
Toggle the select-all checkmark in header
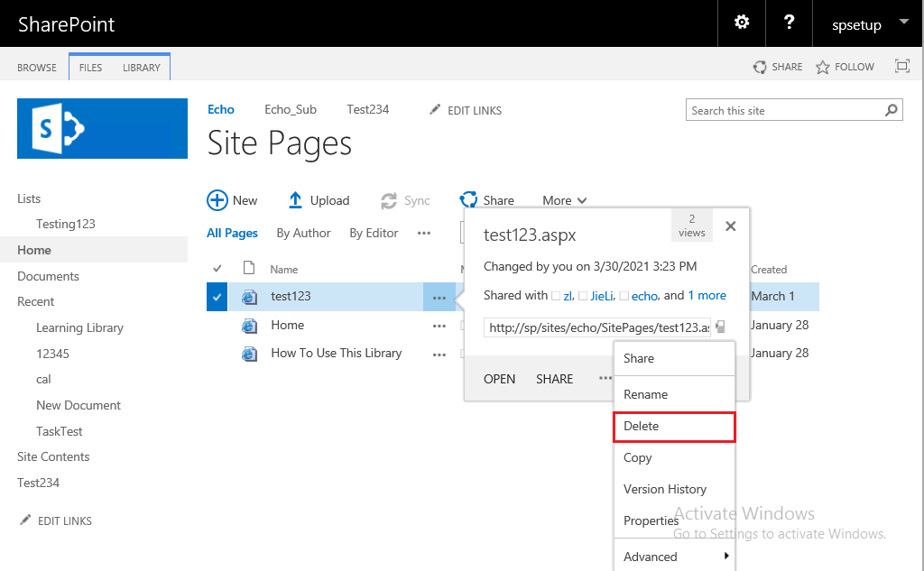click(217, 269)
